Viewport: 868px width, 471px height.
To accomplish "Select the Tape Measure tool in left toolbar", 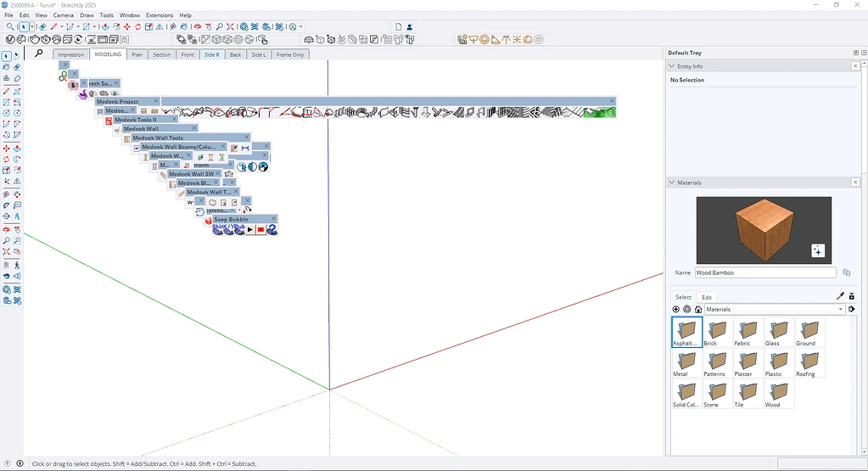I will [6, 194].
